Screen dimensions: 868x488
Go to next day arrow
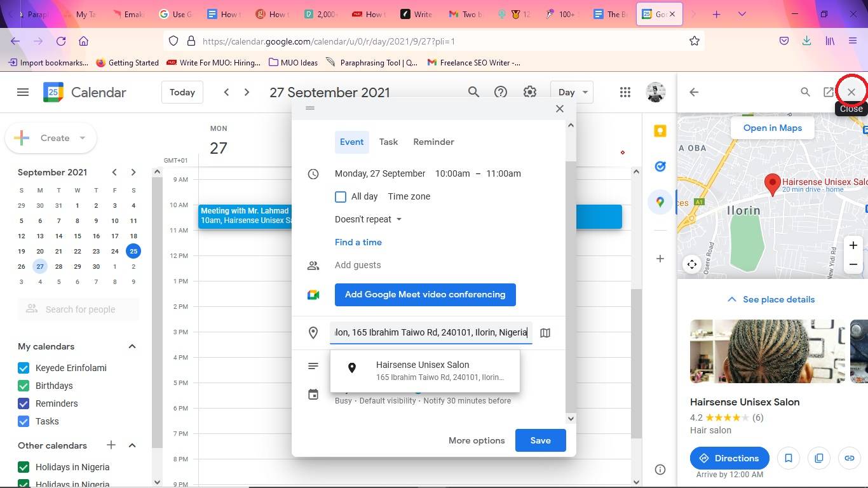(247, 92)
